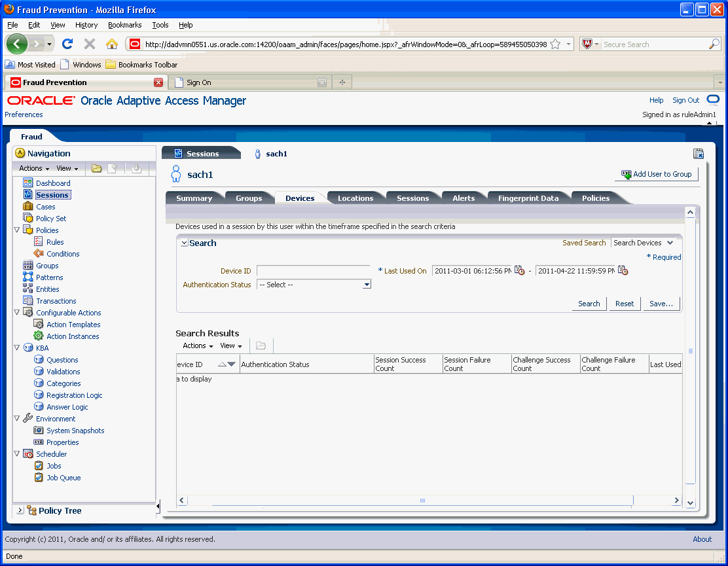Collapse the Environment section in the navigation tree

point(18,418)
